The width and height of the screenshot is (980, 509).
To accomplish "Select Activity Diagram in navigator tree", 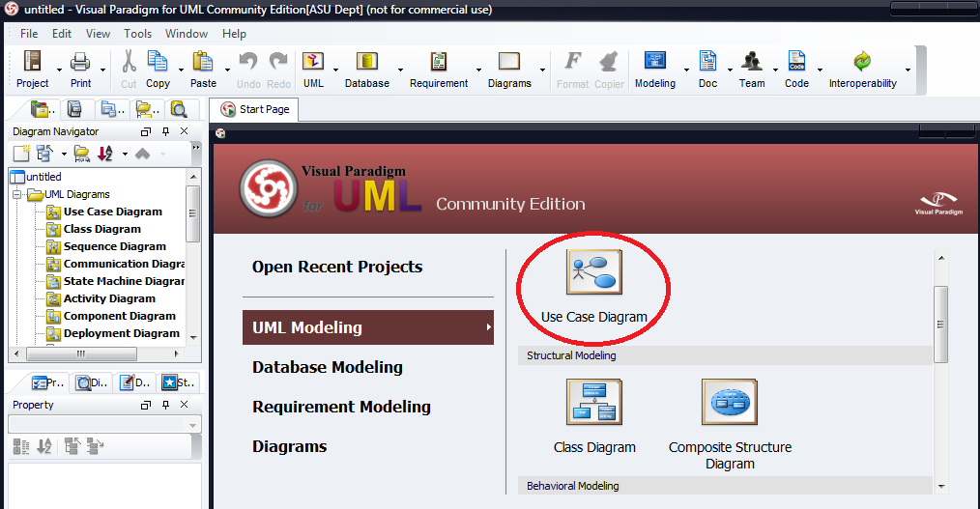I will [109, 298].
